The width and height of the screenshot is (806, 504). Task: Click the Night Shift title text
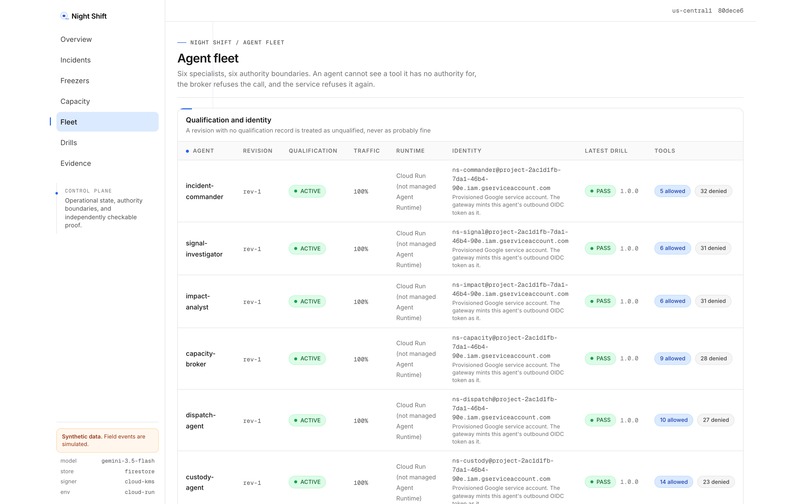click(89, 16)
